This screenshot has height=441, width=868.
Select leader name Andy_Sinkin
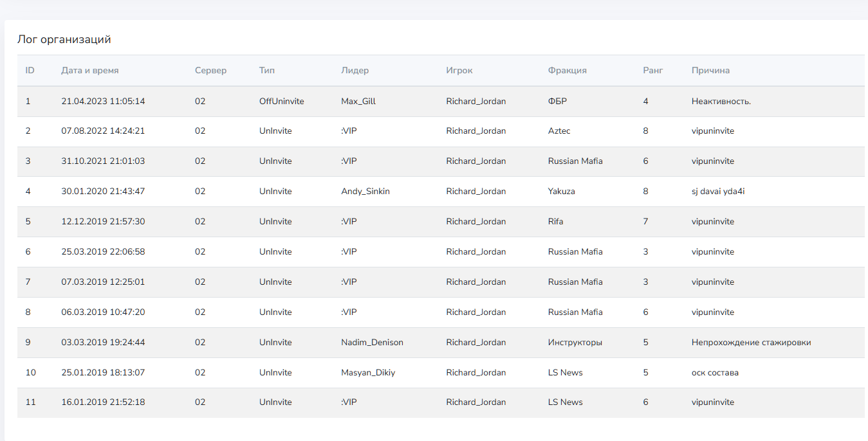[365, 192]
